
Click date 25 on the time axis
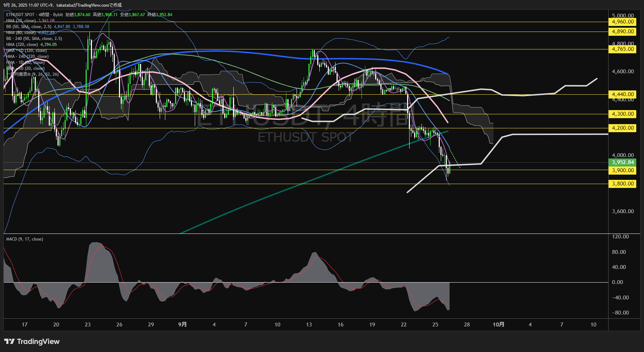pos(435,325)
